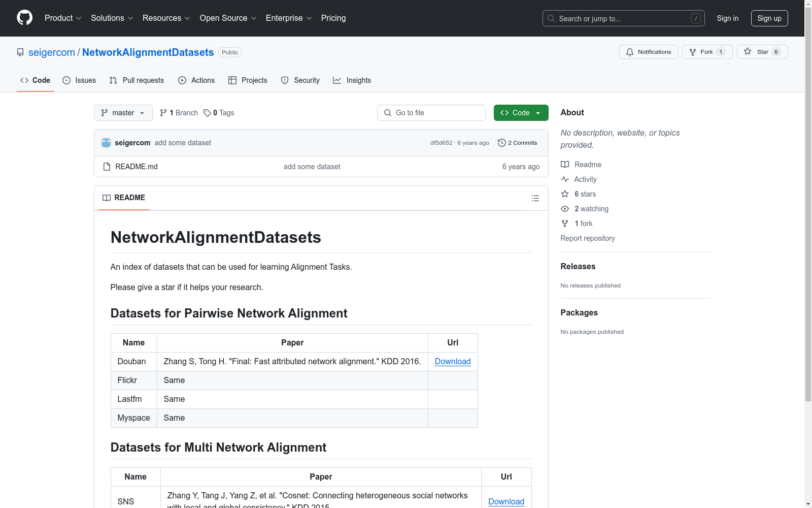Open the Insights tab
812x508 pixels.
tap(352, 80)
